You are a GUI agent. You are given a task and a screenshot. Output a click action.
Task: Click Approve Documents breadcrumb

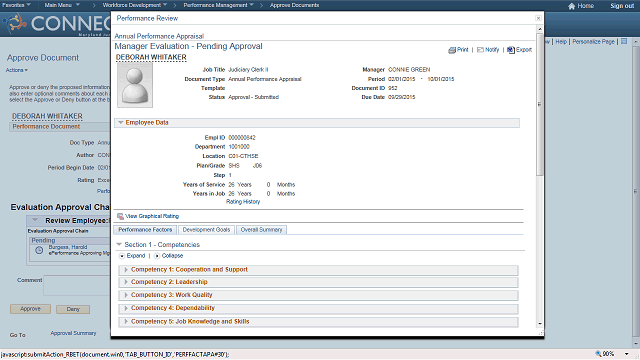pyautogui.click(x=294, y=5)
